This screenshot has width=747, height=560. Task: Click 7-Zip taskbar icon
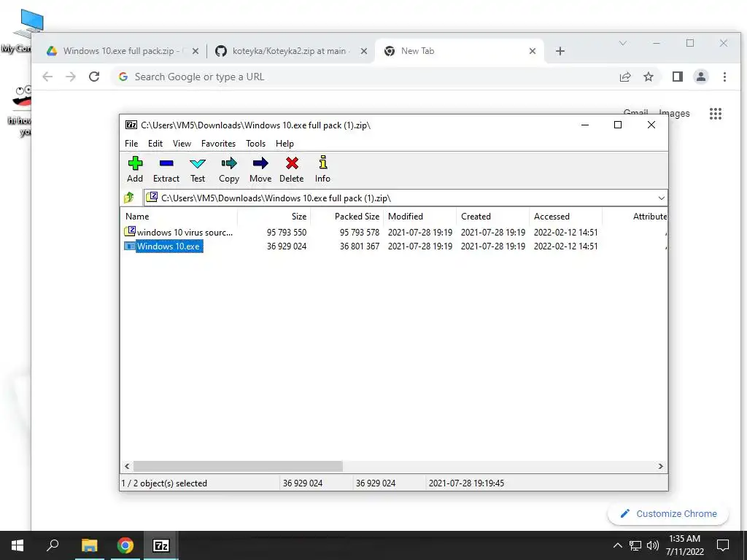161,545
